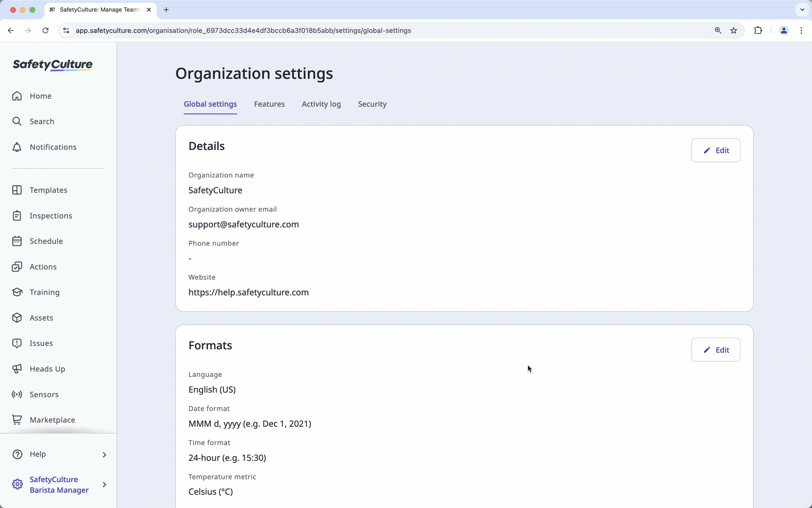Open Chrome profile avatar icon
Image resolution: width=812 pixels, height=508 pixels.
coord(784,30)
